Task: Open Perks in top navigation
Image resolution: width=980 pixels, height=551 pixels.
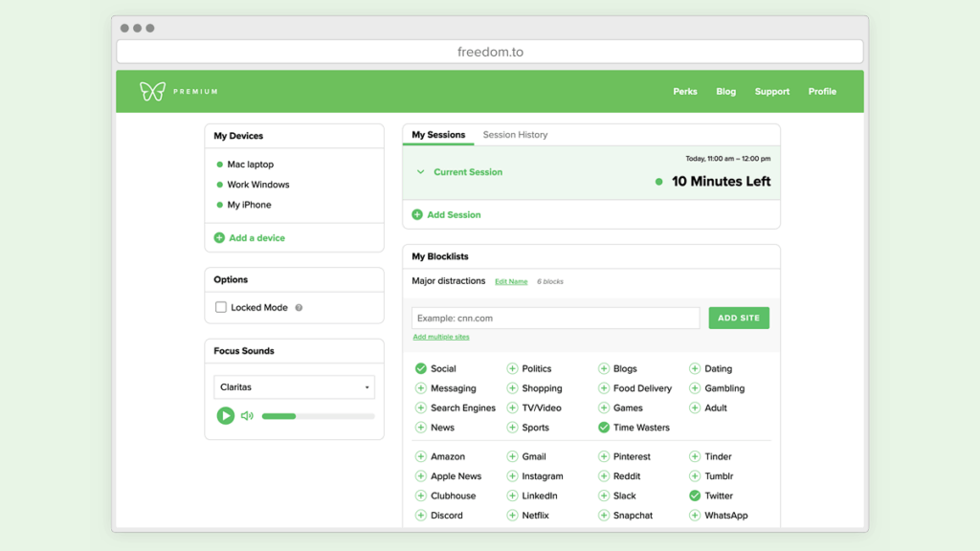Action: (x=685, y=91)
